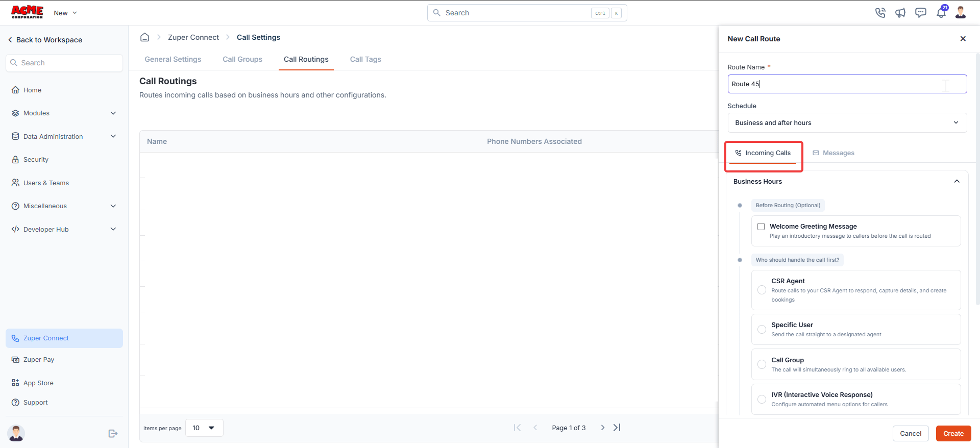Open the items per page dropdown
The image size is (980, 448).
pyautogui.click(x=204, y=428)
